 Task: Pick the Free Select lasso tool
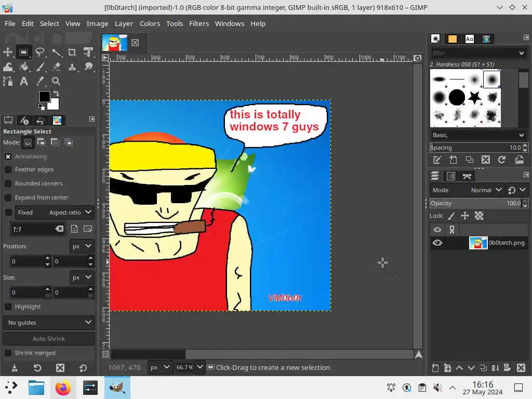click(40, 52)
